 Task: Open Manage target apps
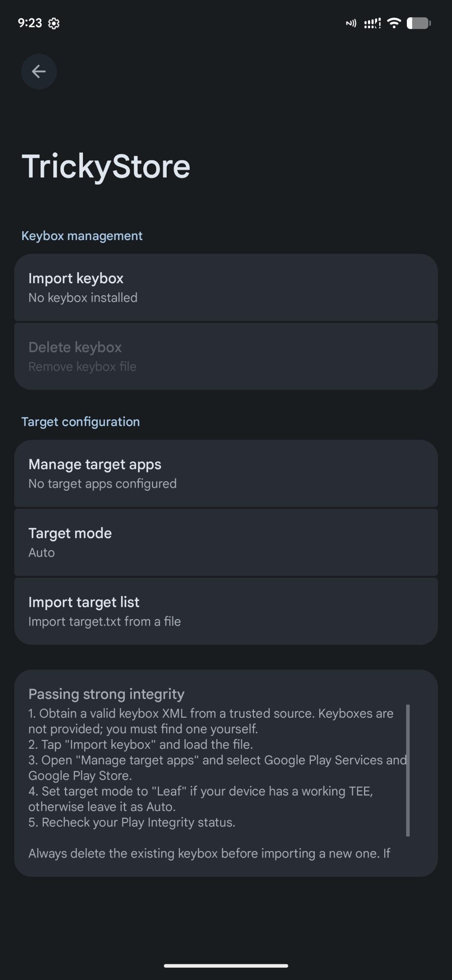[x=226, y=474]
